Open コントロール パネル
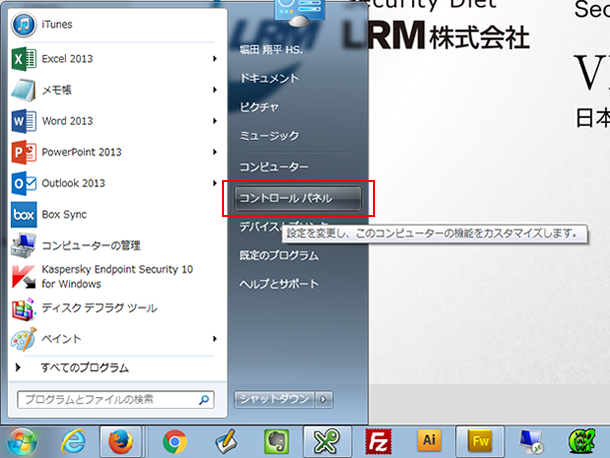This screenshot has height=458, width=610. (x=298, y=198)
